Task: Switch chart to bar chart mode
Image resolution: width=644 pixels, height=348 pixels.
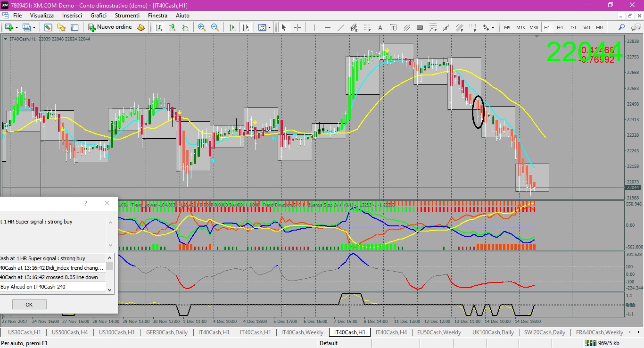Action: coord(159,27)
